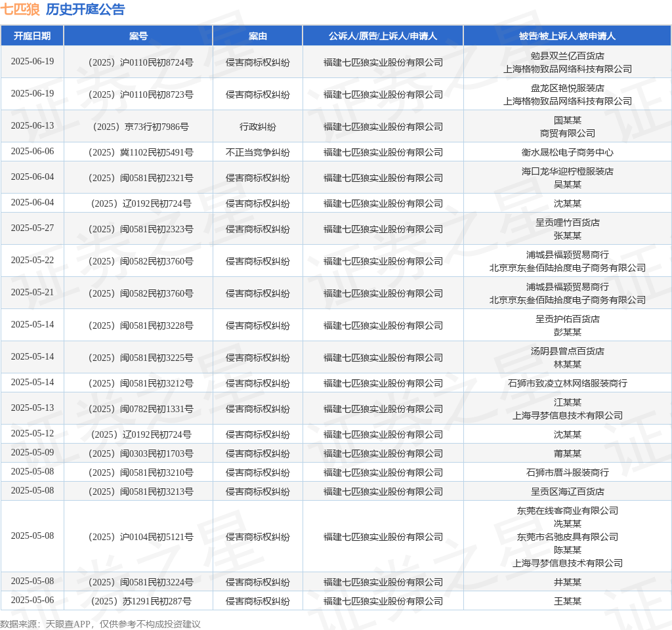Click the 数据来源 天眼查APP footer note
672x630 pixels.
click(x=100, y=624)
